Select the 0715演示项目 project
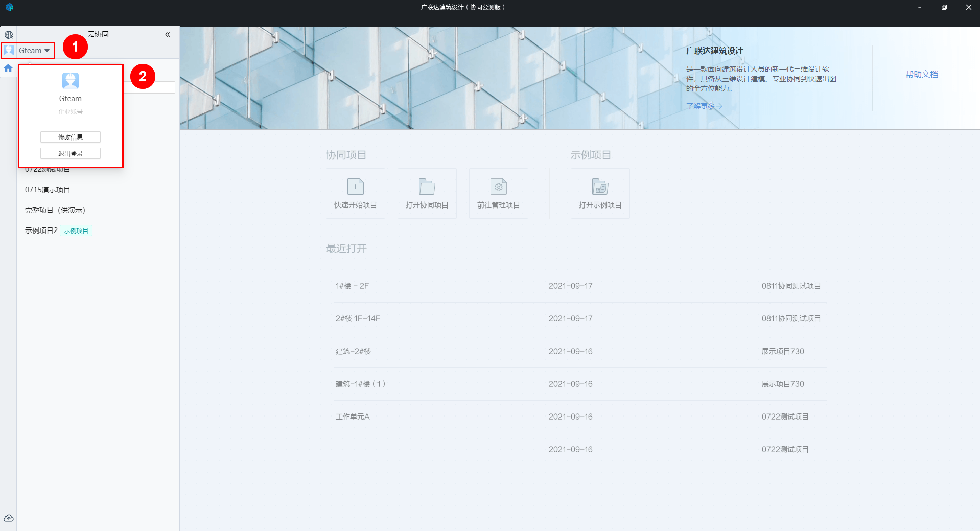 tap(48, 190)
